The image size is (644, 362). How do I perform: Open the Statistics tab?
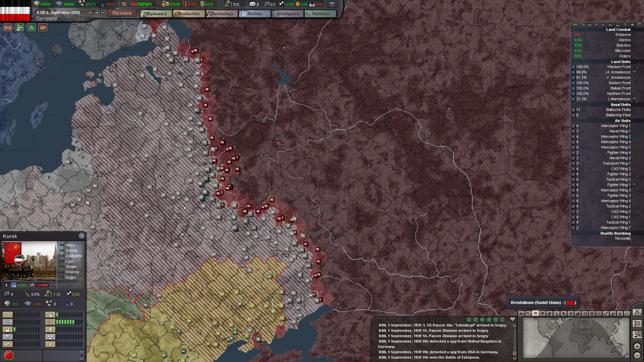320,14
